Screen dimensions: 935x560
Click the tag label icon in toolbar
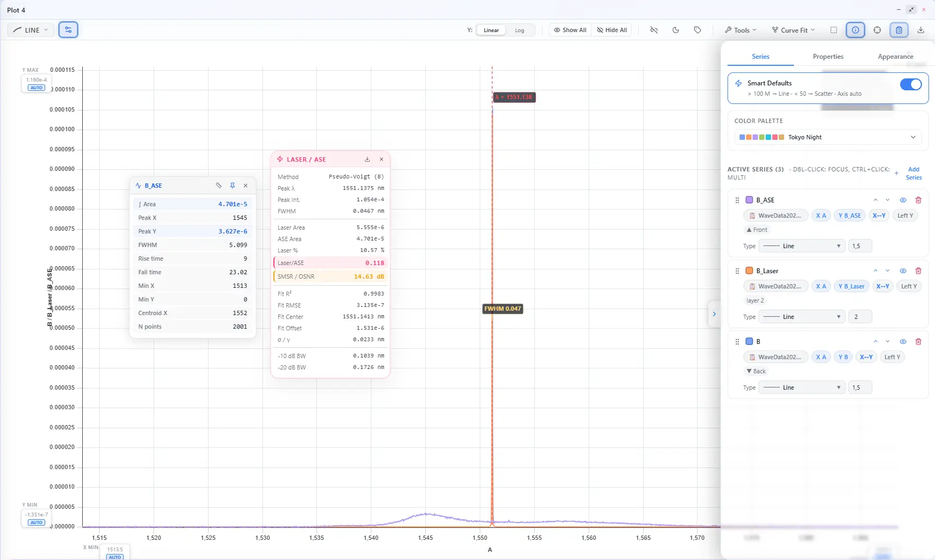coord(698,30)
